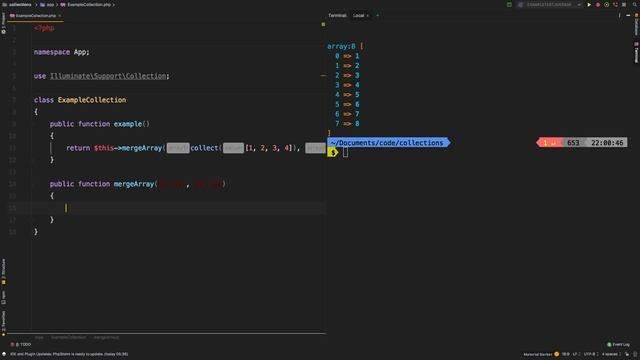Click the ExampleCollection class name

coord(92,100)
